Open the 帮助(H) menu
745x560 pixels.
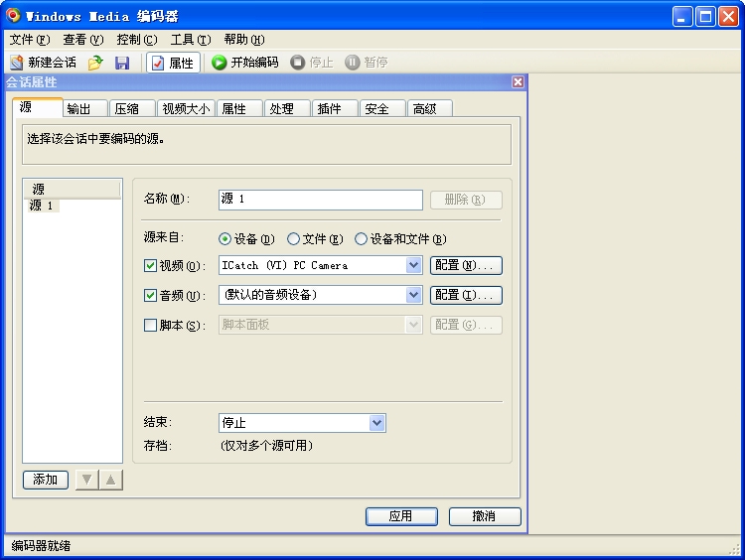244,40
